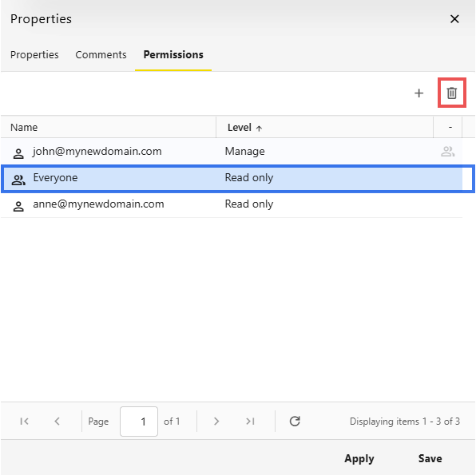Click the greyed group icon in the john row
476x475 pixels.
click(x=447, y=151)
